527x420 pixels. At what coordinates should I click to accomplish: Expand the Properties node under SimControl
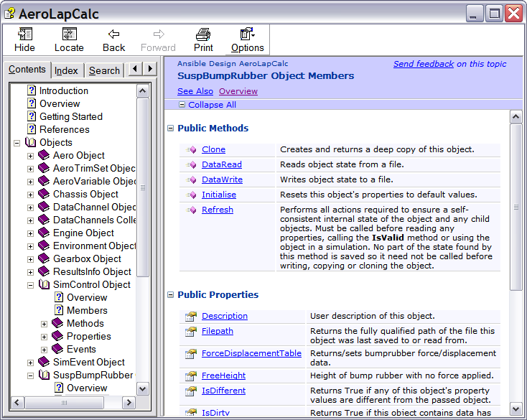tap(44, 337)
